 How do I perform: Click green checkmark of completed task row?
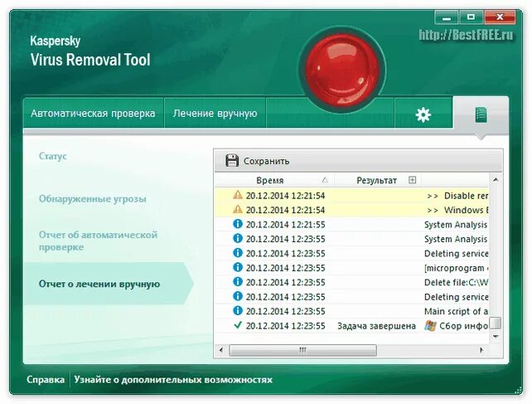[238, 325]
